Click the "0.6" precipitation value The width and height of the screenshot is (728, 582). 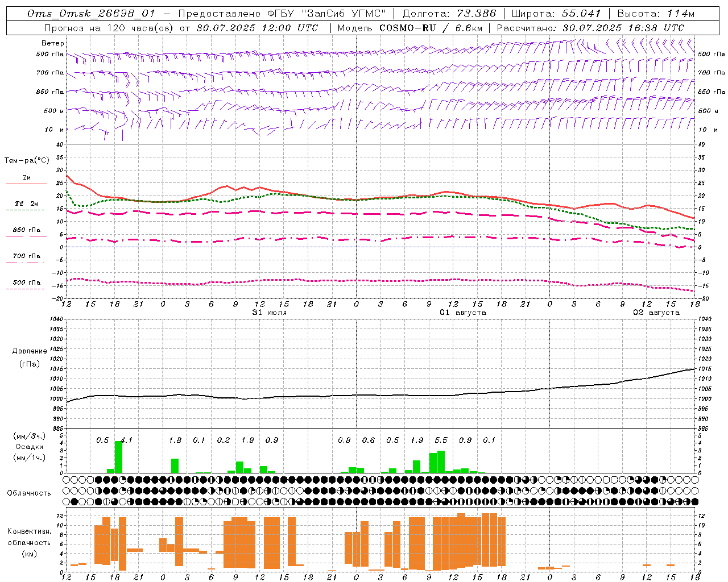(x=369, y=440)
